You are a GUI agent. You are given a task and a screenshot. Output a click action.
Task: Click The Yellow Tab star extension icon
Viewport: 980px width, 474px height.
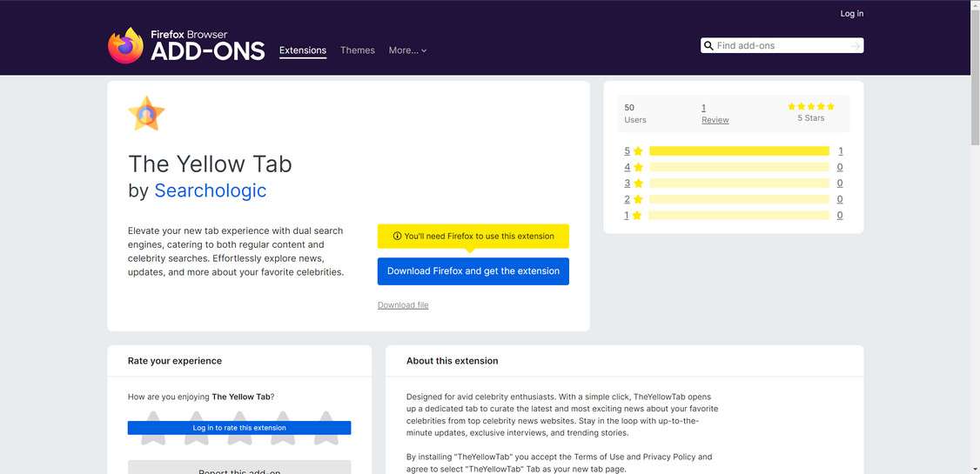[146, 114]
